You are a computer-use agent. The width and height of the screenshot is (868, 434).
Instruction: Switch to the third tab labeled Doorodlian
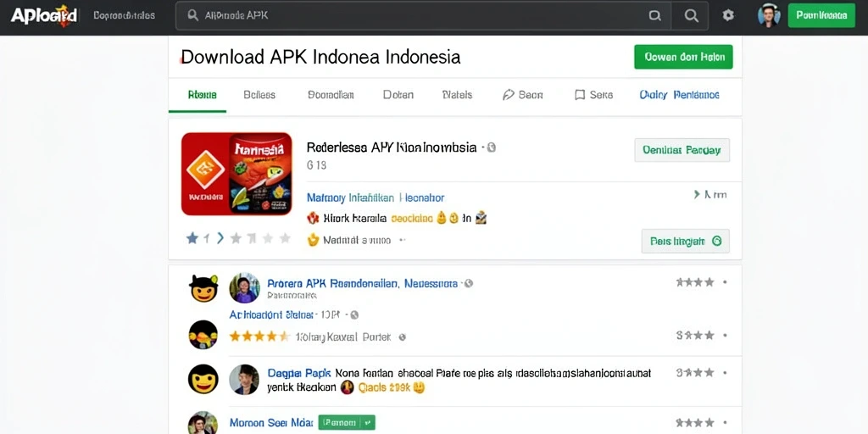331,95
